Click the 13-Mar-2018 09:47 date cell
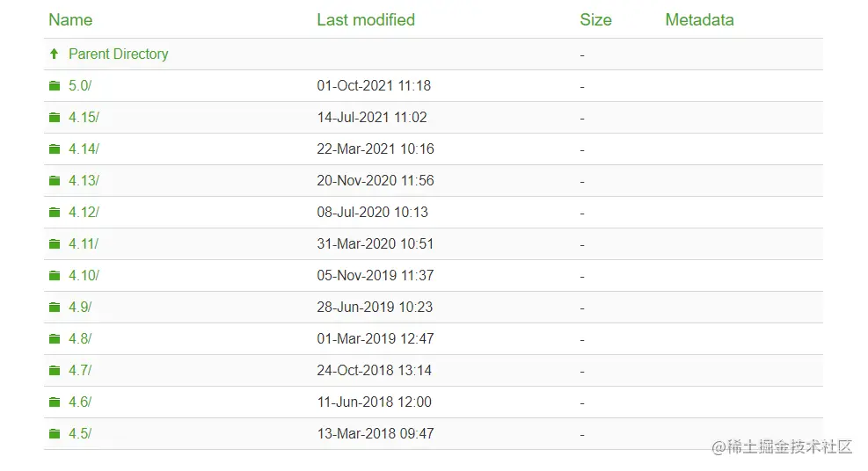The image size is (868, 471). point(376,433)
